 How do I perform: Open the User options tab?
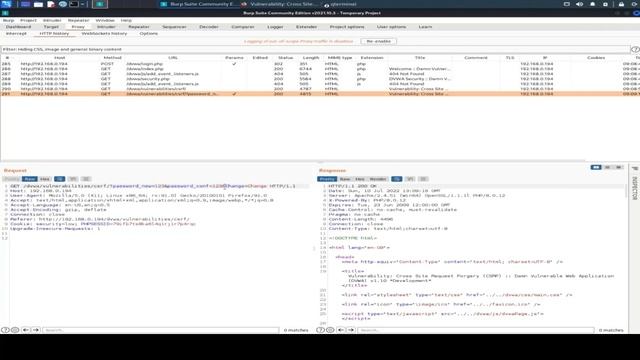click(391, 27)
